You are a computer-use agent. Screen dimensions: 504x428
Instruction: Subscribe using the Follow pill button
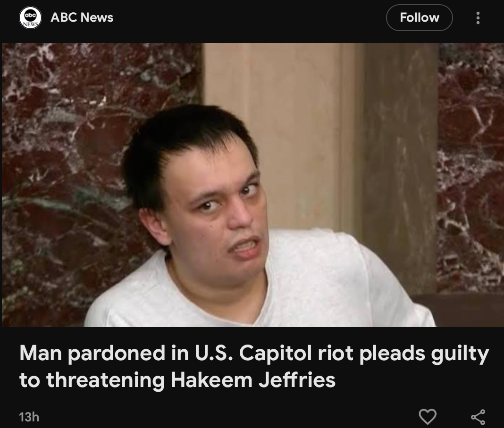pos(419,17)
